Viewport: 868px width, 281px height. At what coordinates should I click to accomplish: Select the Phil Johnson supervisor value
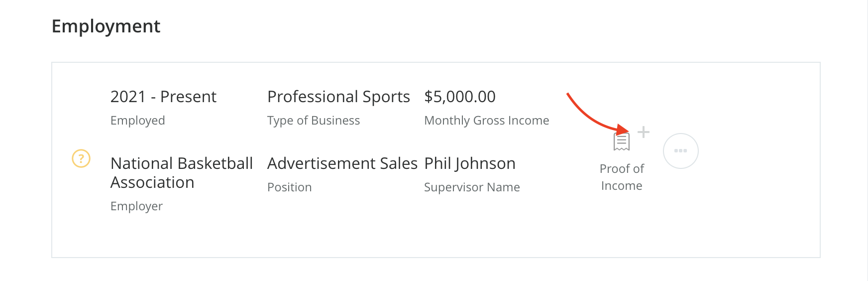469,163
